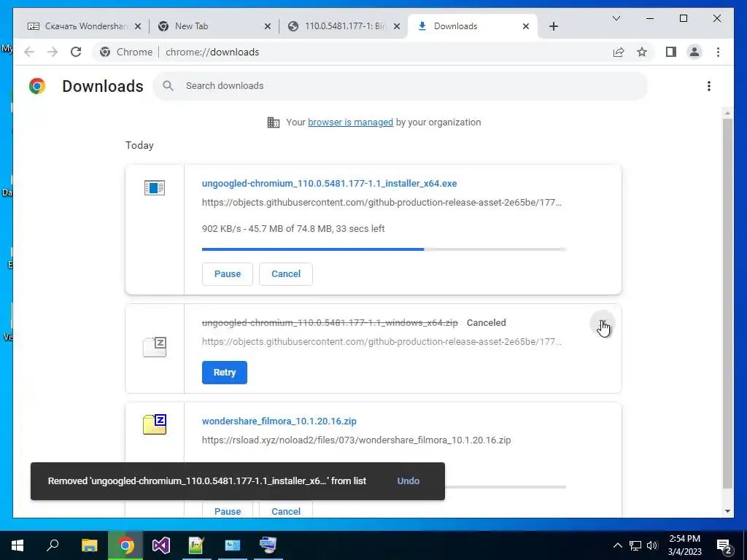Reload the Downloads page
Image resolution: width=747 pixels, height=560 pixels.
click(76, 52)
